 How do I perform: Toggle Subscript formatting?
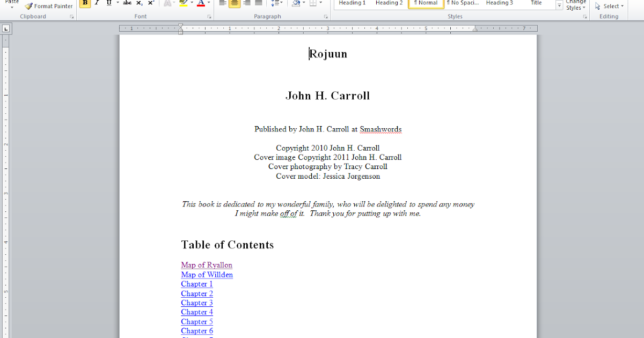[x=139, y=3]
